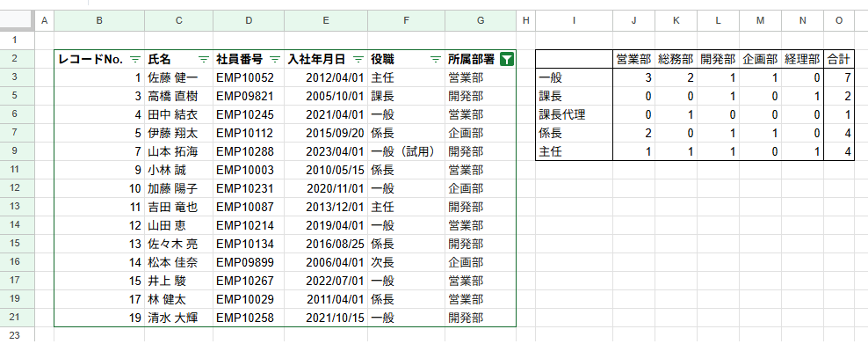
Task: Select row 1 header
Action: click(18, 40)
